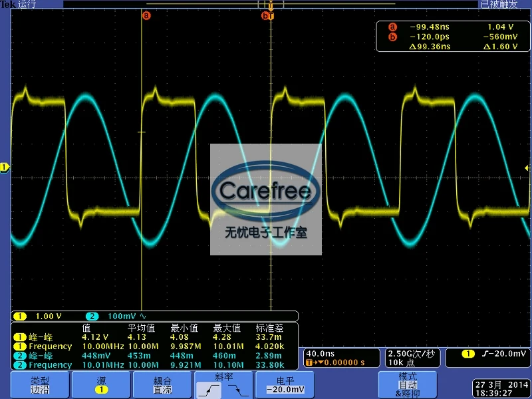
Task: Open the 模式 自动 &释抑 button
Action: (x=408, y=385)
